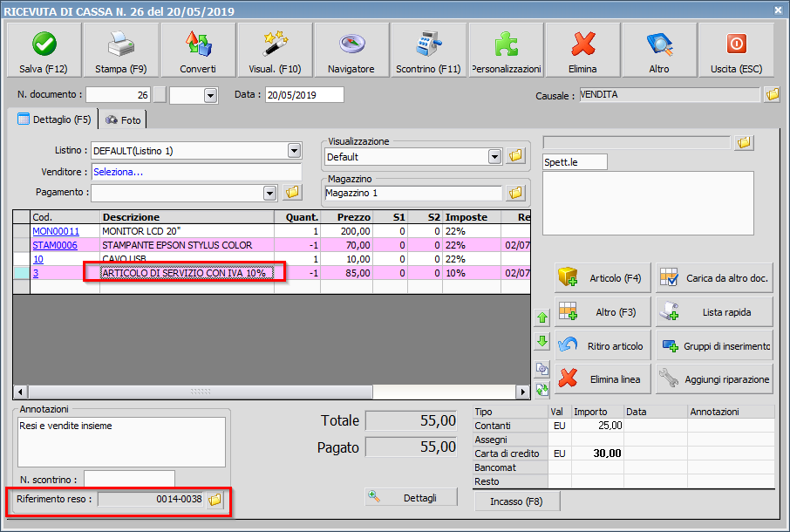Click Carta di credito importo 30,00
Viewport: 790px width, 532px height.
[x=597, y=454]
